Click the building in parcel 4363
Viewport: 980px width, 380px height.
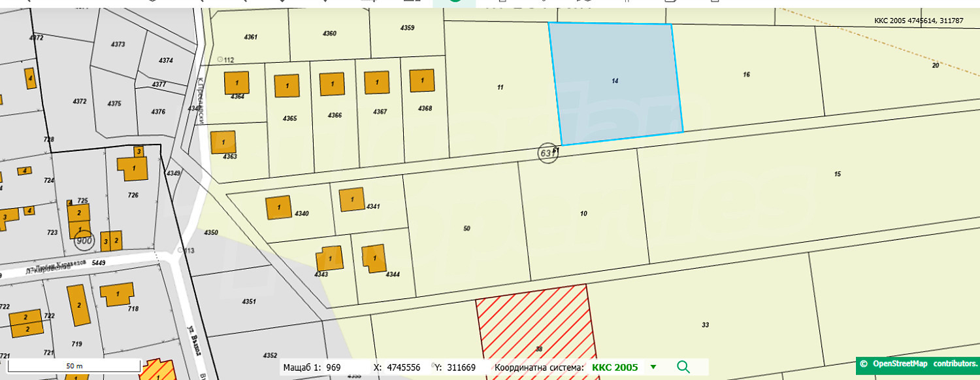point(223,142)
